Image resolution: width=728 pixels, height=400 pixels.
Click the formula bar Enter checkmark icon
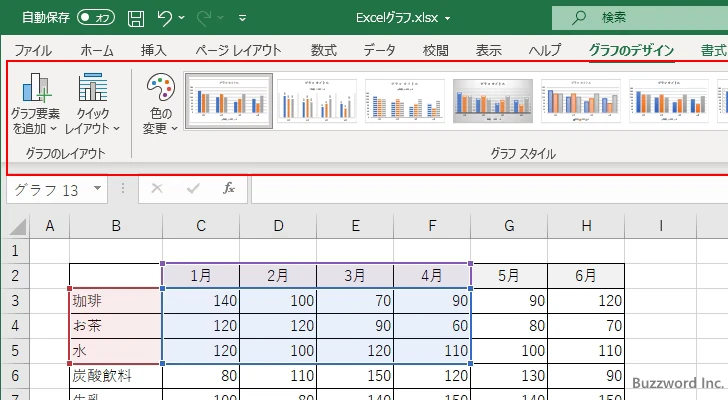tap(193, 188)
